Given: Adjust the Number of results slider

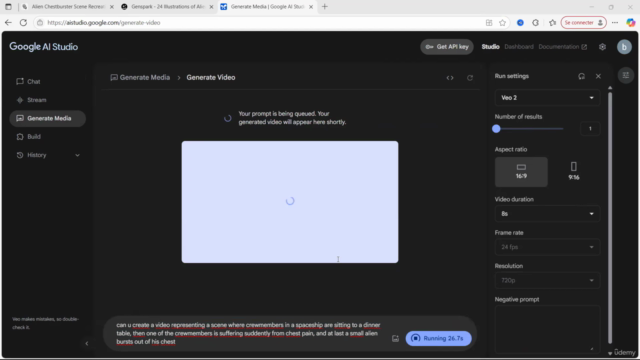Looking at the screenshot, I should point(529,129).
